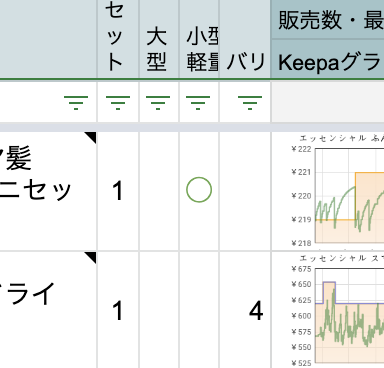Select セット value 1 in first product row
Screen dimensions: 384x368
coord(118,191)
